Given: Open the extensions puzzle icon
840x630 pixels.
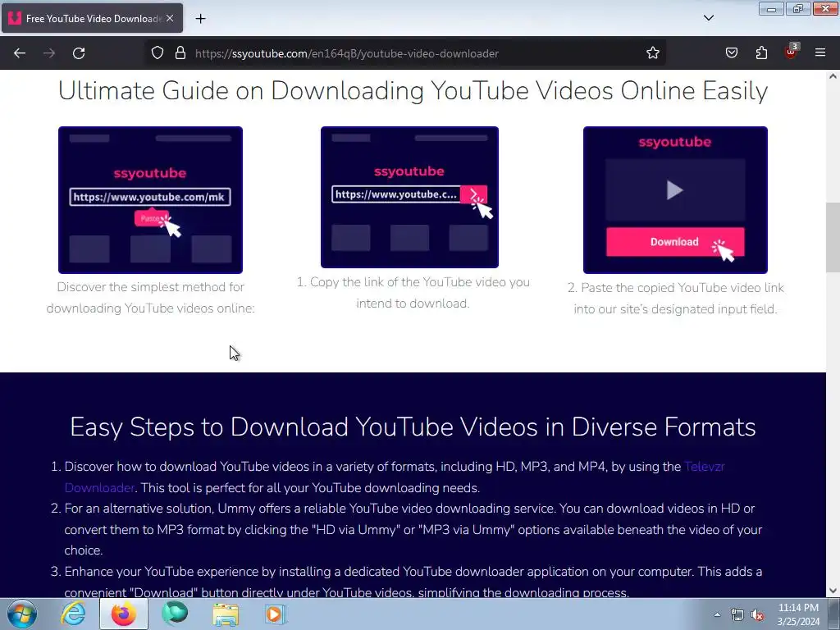Looking at the screenshot, I should pyautogui.click(x=761, y=53).
